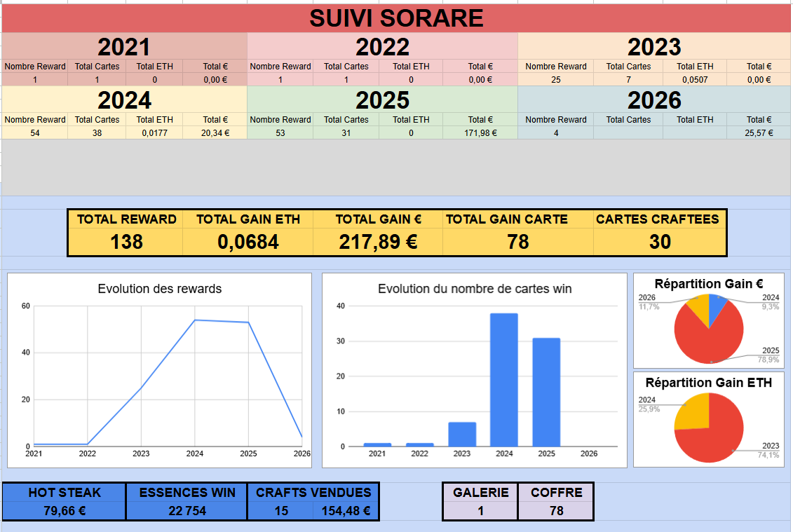Viewport: 793px width, 532px height.
Task: Click the TOTAL GAIN € header
Action: [379, 219]
